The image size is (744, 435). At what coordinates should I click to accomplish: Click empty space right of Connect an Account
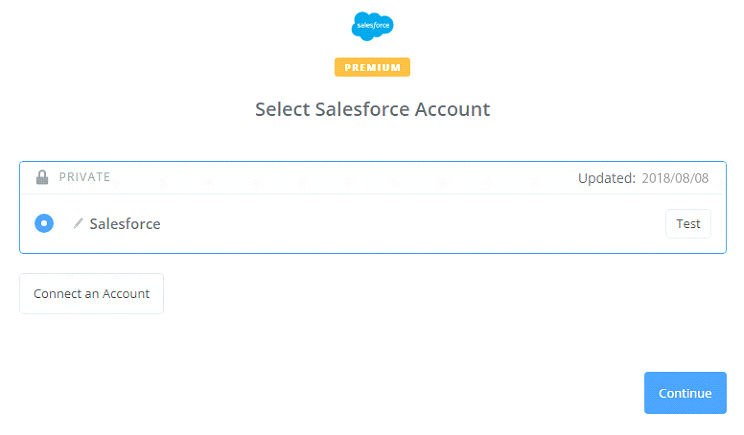(x=400, y=294)
